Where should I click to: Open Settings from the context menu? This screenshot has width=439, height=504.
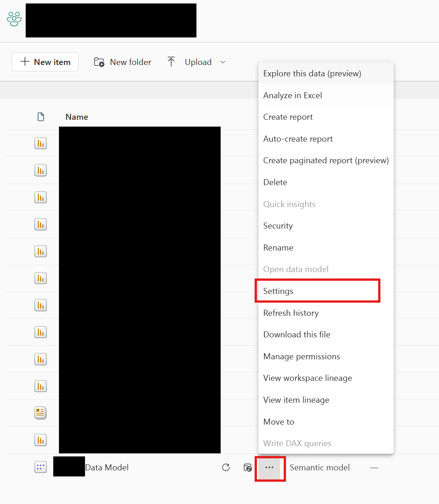tap(278, 291)
